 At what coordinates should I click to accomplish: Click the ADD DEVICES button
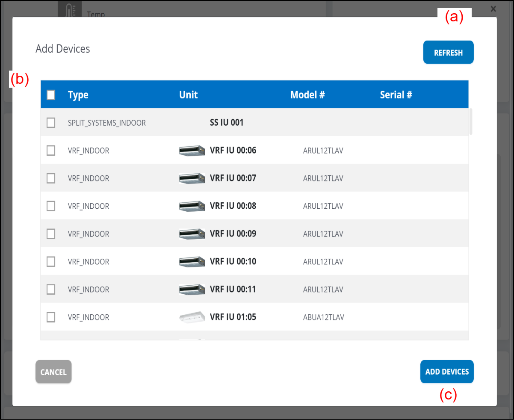[447, 372]
